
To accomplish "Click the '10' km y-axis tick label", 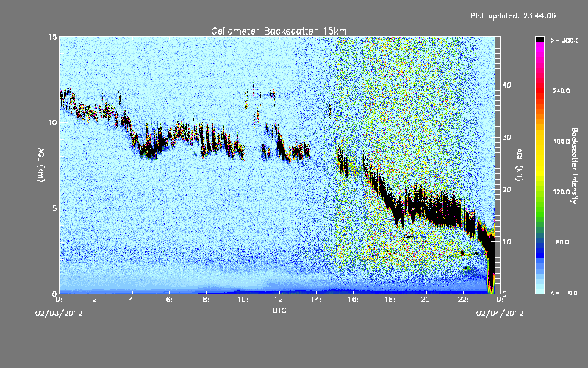I will pyautogui.click(x=52, y=122).
